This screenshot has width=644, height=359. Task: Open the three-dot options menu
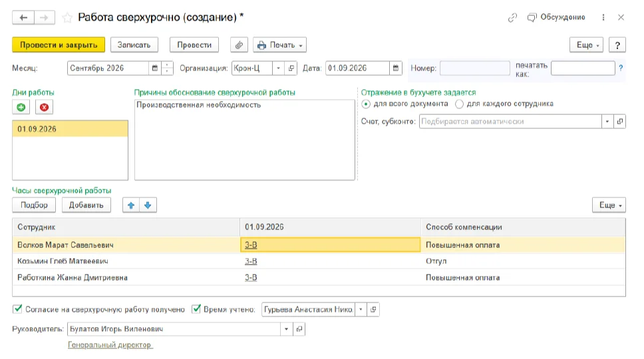click(x=603, y=17)
